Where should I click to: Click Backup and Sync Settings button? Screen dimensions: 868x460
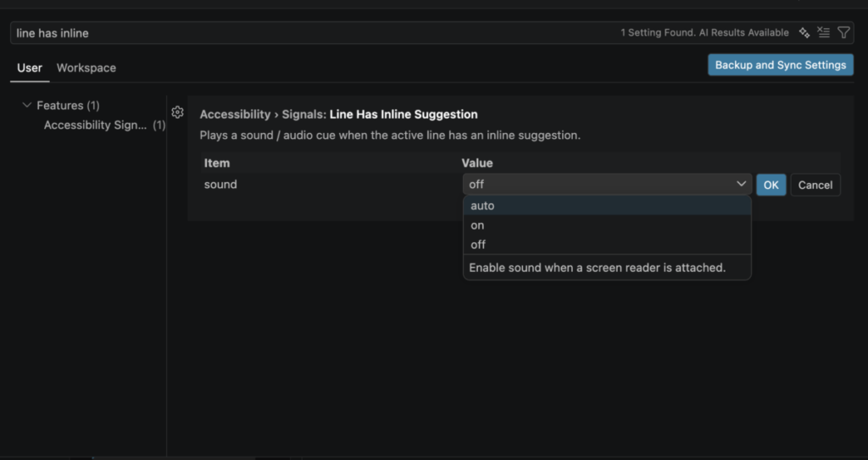coord(780,65)
